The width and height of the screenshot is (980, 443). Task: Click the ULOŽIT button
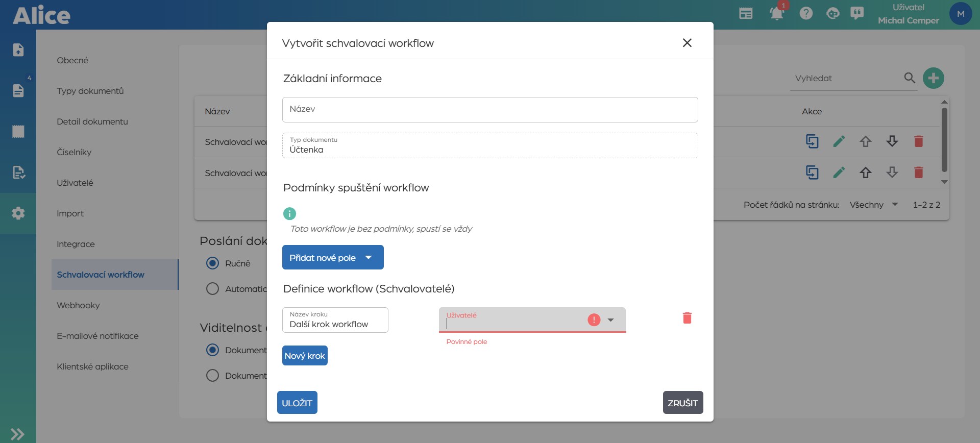tap(297, 403)
